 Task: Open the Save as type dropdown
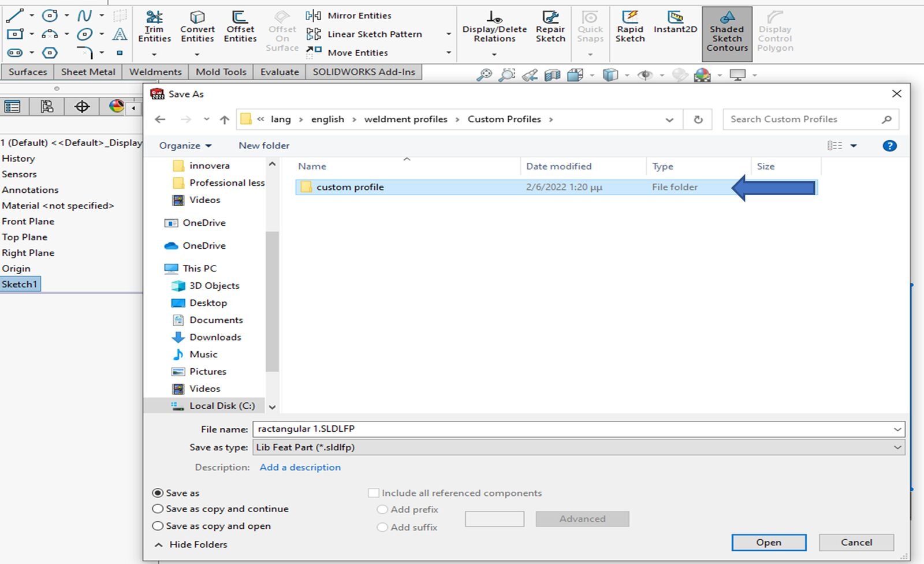click(577, 447)
